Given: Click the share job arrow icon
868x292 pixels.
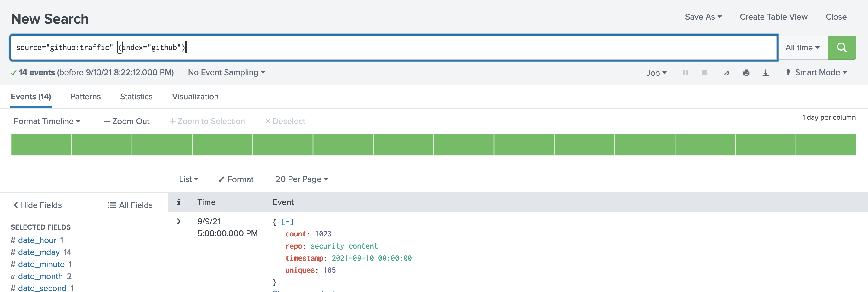Looking at the screenshot, I should pyautogui.click(x=726, y=73).
